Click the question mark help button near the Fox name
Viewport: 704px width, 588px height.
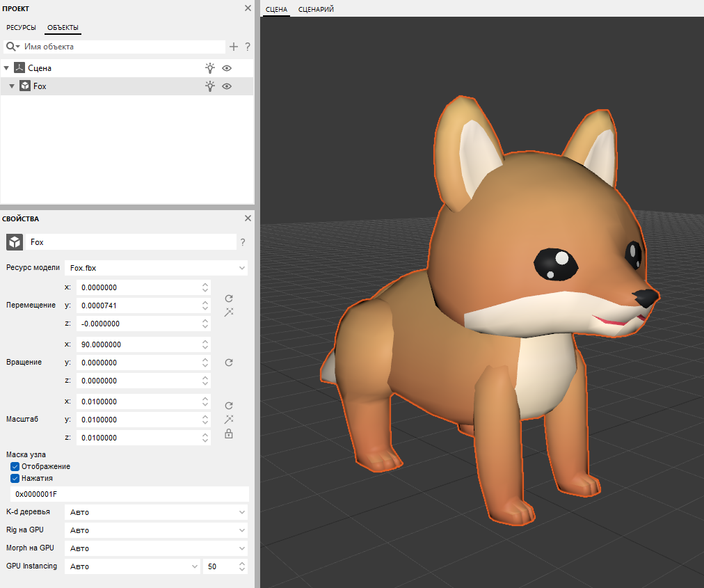click(x=243, y=242)
